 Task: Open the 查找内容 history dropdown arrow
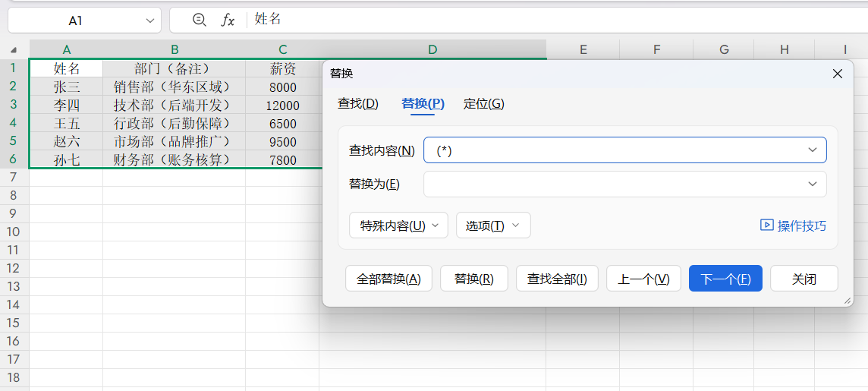pyautogui.click(x=812, y=150)
